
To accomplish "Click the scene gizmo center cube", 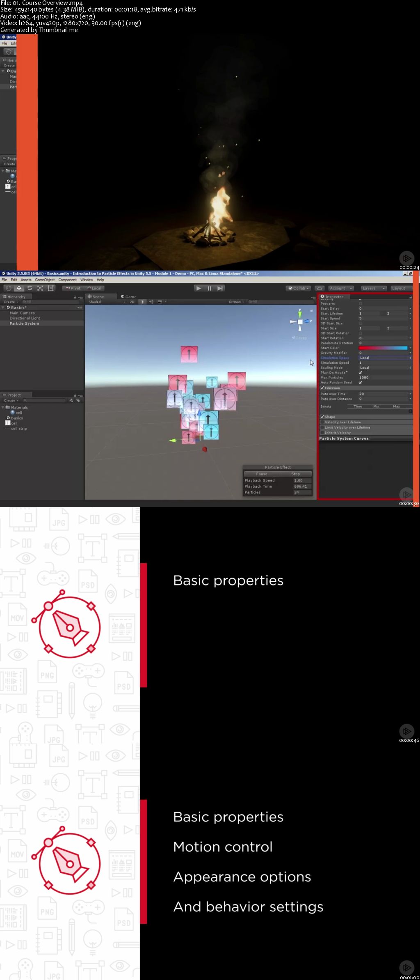I will 300,322.
